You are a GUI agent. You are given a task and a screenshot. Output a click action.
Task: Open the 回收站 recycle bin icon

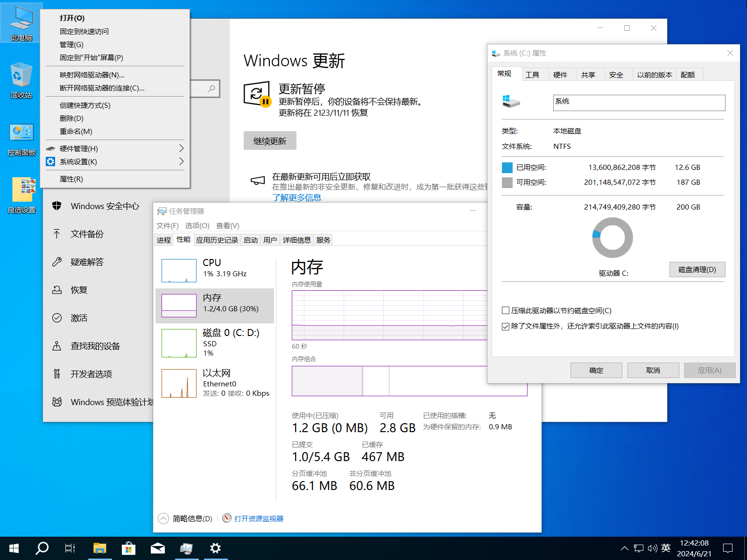coord(21,80)
